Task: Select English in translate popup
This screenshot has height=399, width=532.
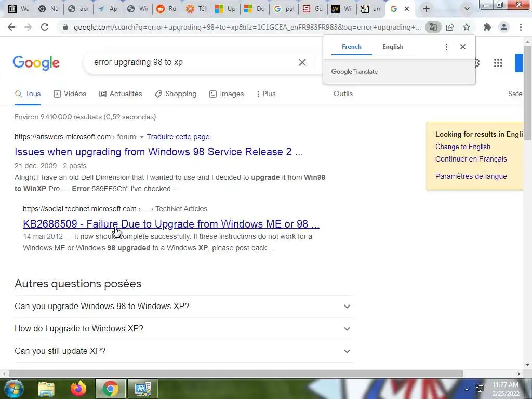Action: (x=393, y=47)
